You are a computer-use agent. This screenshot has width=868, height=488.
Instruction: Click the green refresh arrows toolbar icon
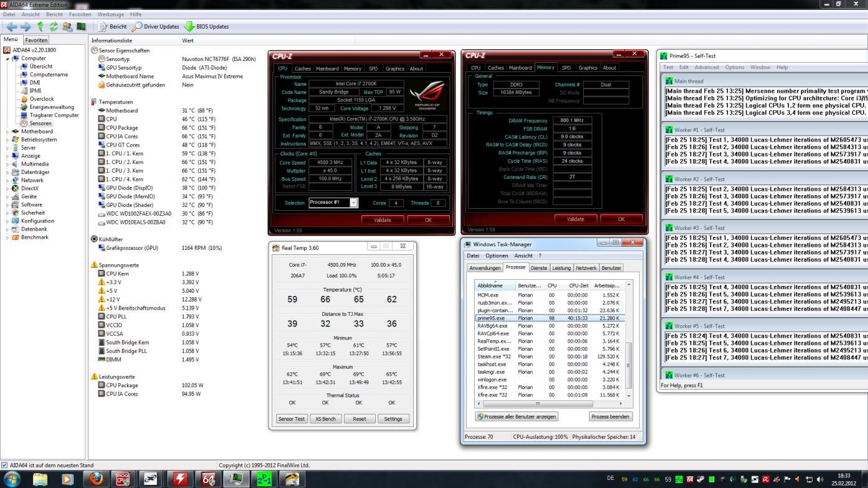53,27
